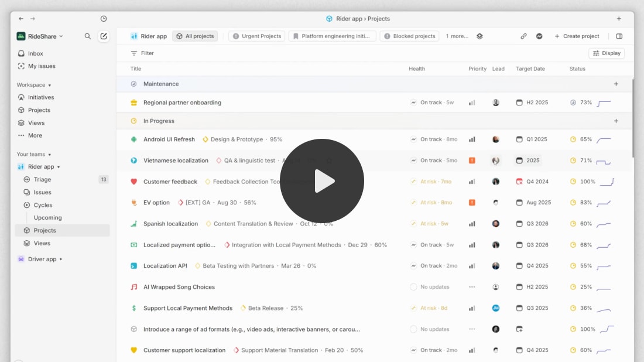The height and width of the screenshot is (362, 644).
Task: Change Vietnamese localization target date 2025
Action: tap(527, 160)
